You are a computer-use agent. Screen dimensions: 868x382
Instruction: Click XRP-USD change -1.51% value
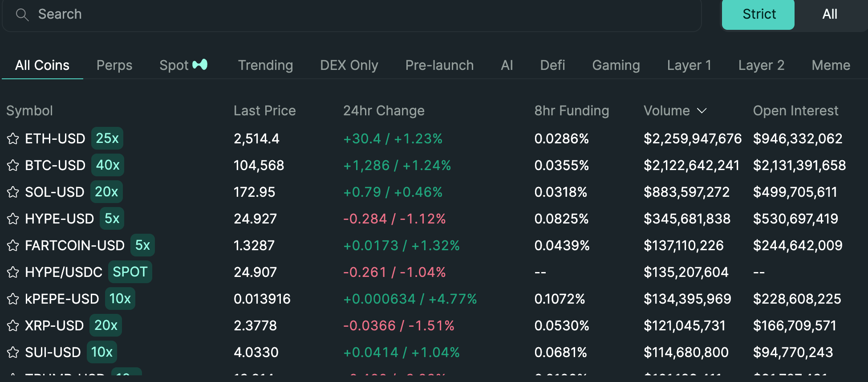click(x=431, y=325)
